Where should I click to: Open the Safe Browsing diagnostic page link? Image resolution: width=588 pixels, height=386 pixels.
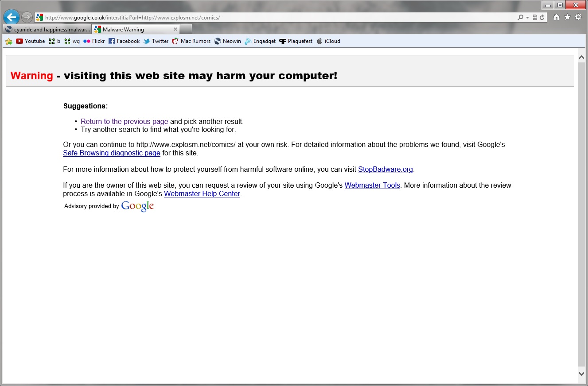112,153
